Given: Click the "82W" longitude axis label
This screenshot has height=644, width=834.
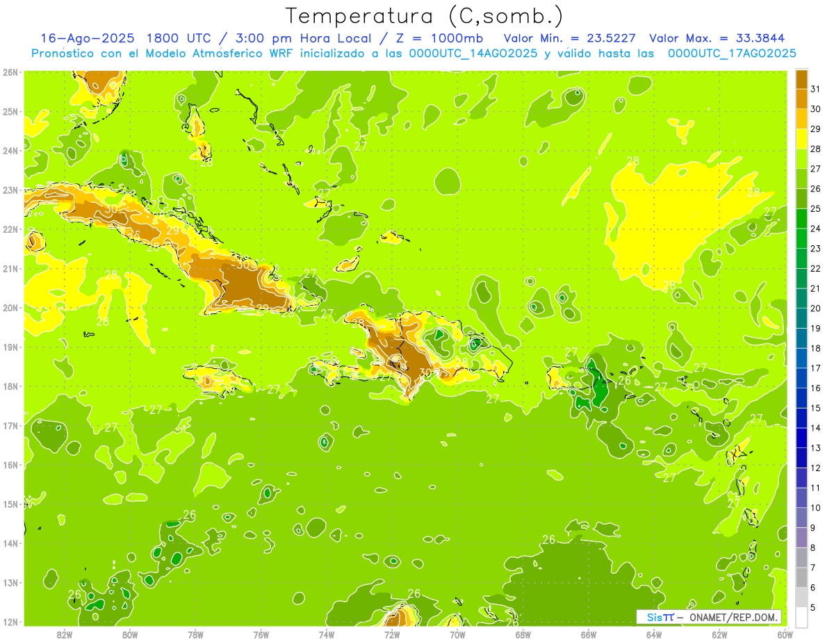Looking at the screenshot, I should [x=64, y=634].
